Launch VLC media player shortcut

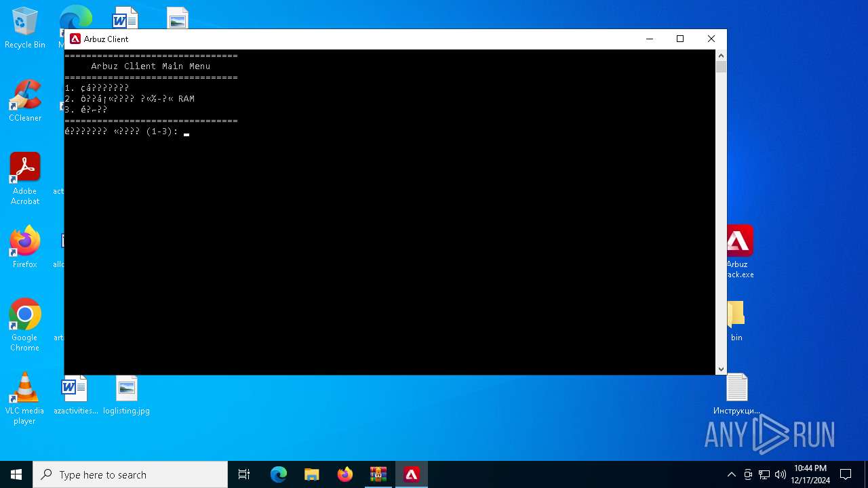tap(25, 399)
